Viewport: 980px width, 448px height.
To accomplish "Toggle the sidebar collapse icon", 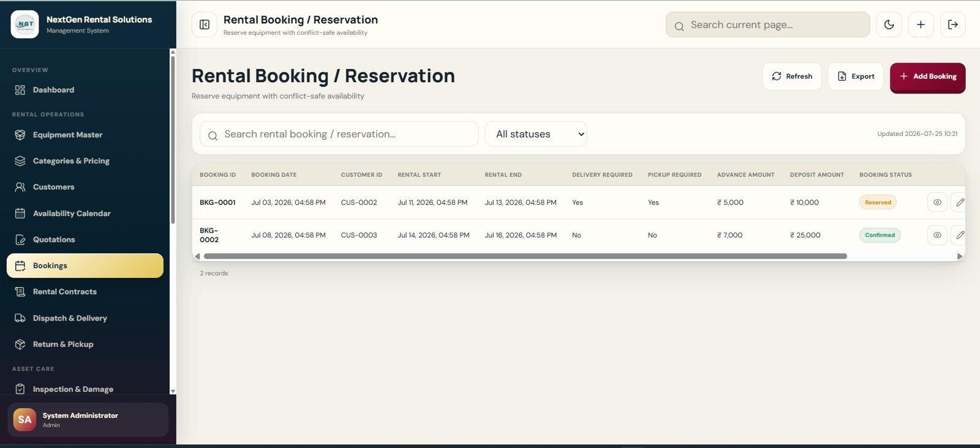I will (205, 24).
